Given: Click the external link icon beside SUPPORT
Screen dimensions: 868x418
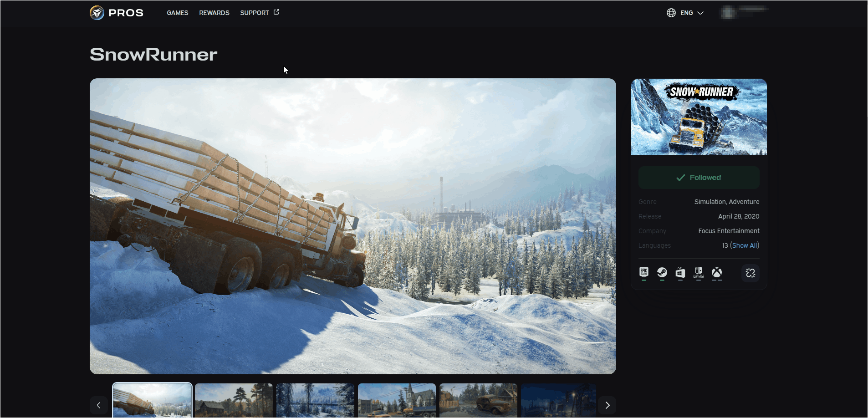Looking at the screenshot, I should tap(276, 12).
